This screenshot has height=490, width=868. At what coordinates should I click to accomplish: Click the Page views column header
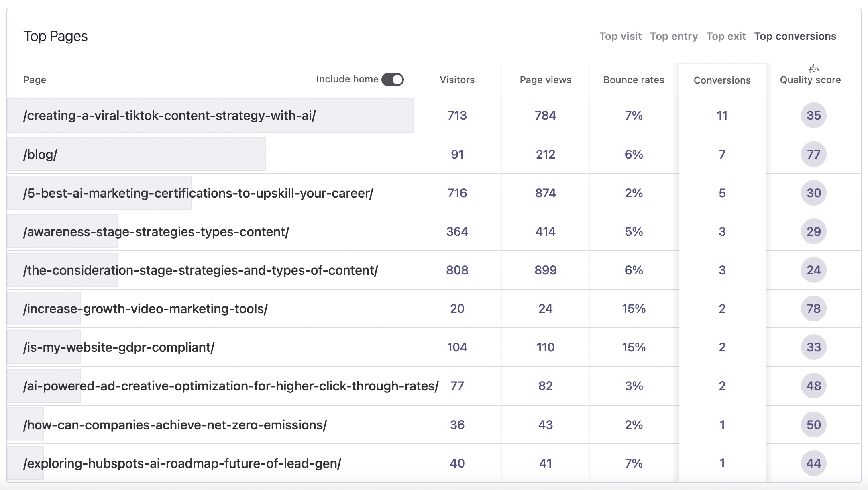[545, 80]
